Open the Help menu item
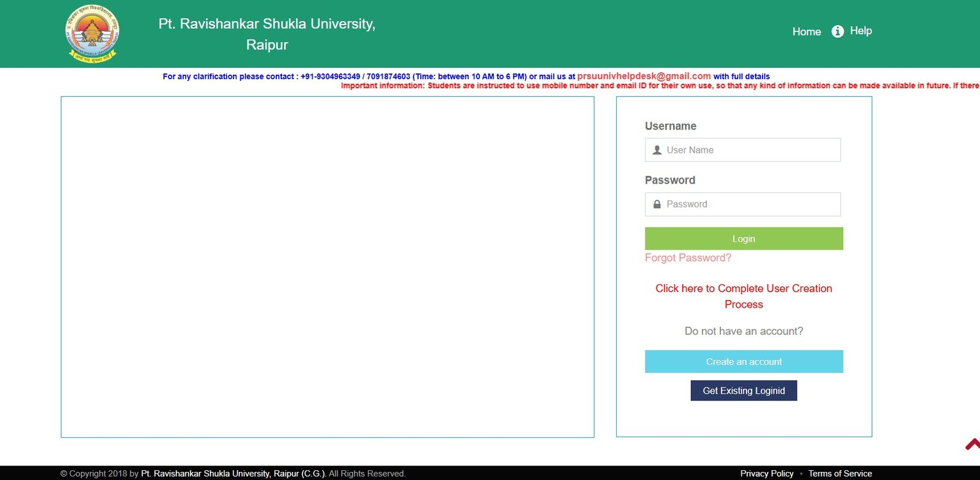 [861, 31]
